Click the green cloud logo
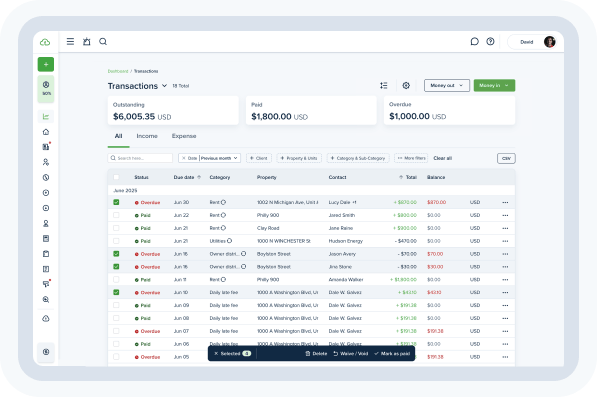This screenshot has height=397, width=597. point(45,42)
